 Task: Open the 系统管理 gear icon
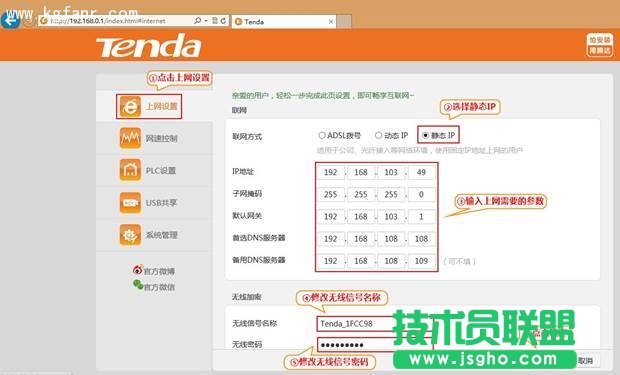tap(130, 235)
